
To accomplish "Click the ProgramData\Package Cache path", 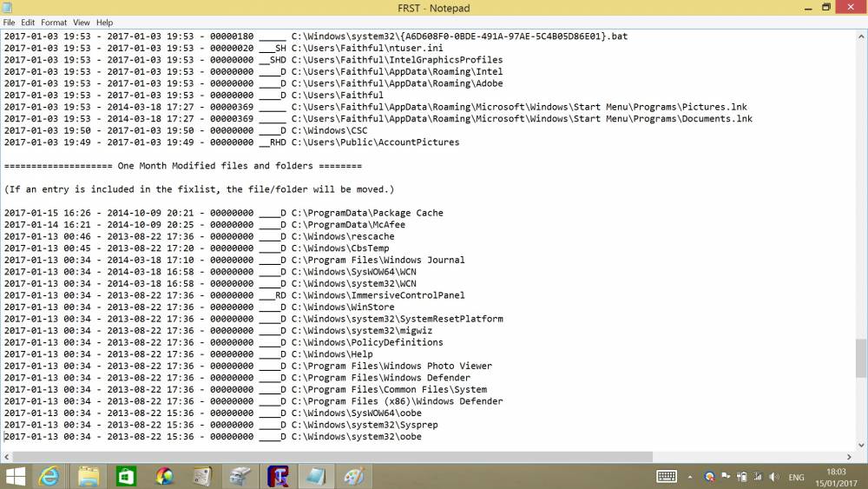I will pyautogui.click(x=367, y=213).
